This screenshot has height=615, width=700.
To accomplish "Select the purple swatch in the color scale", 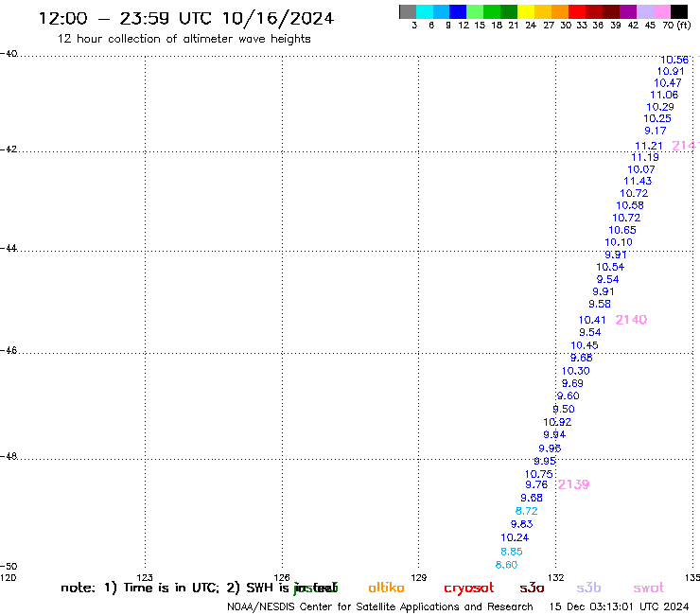I will click(x=628, y=11).
